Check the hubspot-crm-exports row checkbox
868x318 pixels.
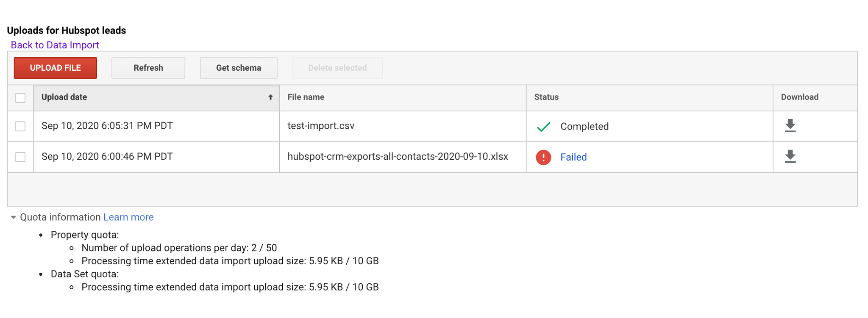point(20,157)
